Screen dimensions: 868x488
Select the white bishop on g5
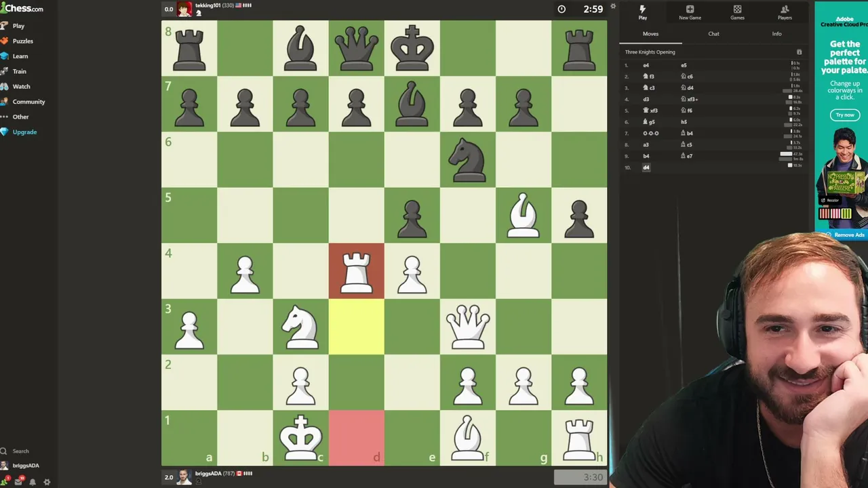point(523,216)
